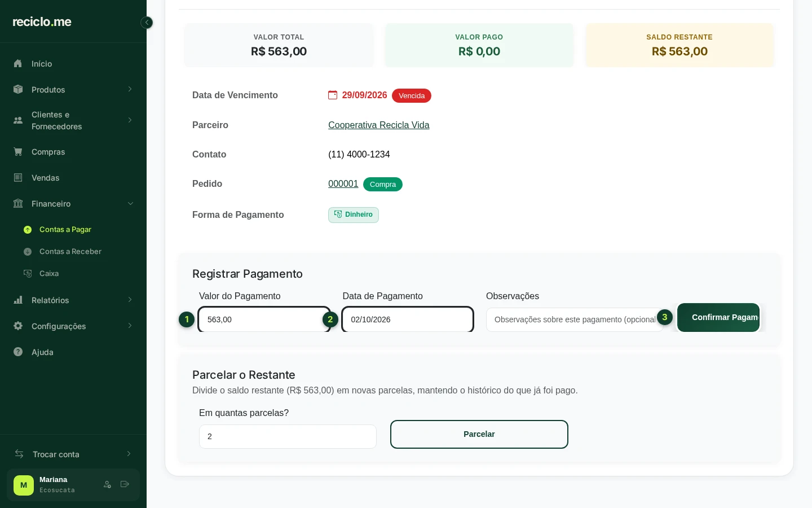The width and height of the screenshot is (812, 508).
Task: Collapse the Financeiro section chevron
Action: pos(130,204)
